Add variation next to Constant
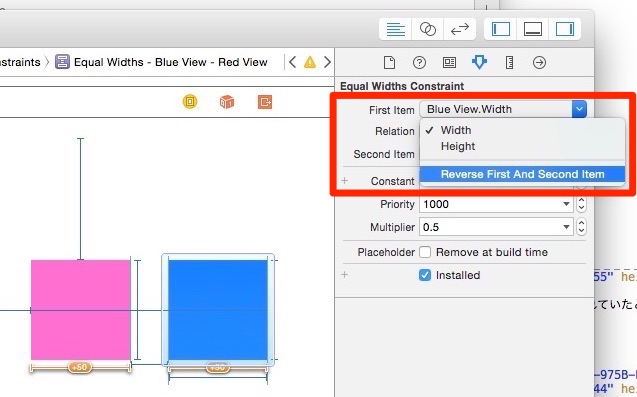Image resolution: width=637 pixels, height=397 pixels. [x=344, y=180]
